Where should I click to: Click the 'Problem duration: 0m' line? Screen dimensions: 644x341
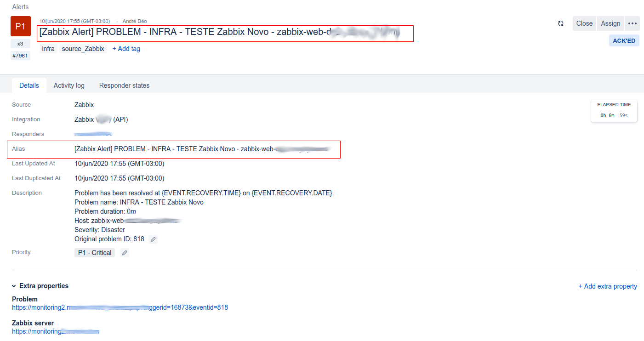(x=105, y=211)
